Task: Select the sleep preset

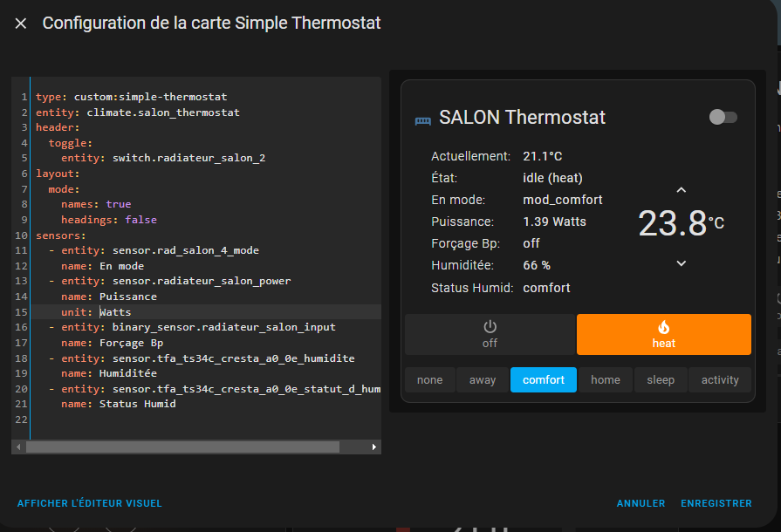Action: pos(661,380)
